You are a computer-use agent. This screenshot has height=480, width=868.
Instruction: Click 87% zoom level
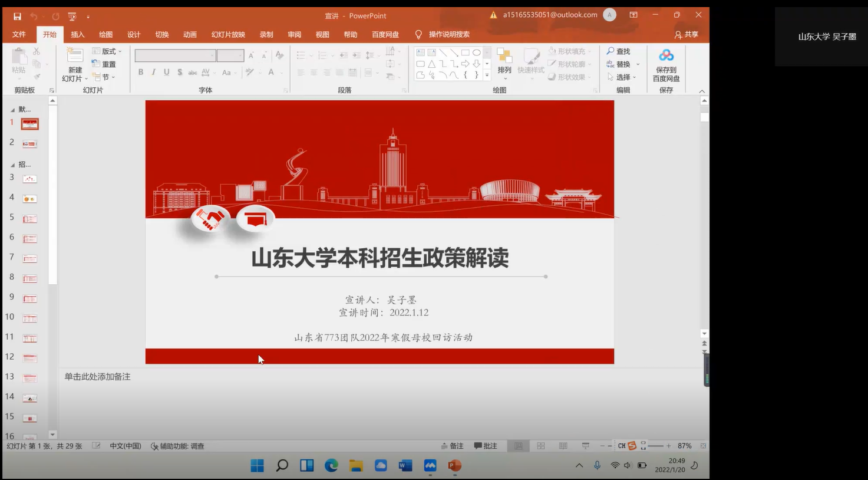tap(685, 446)
